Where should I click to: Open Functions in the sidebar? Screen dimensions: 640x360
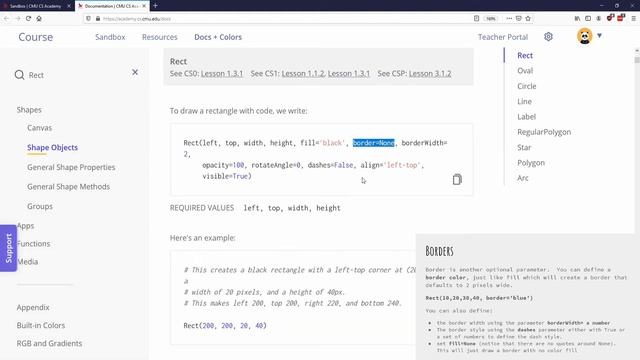33,244
